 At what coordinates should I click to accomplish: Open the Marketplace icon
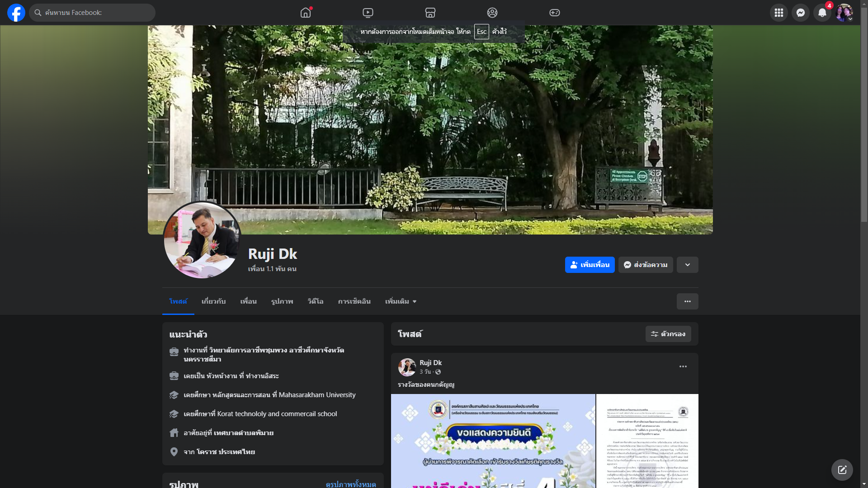click(430, 13)
